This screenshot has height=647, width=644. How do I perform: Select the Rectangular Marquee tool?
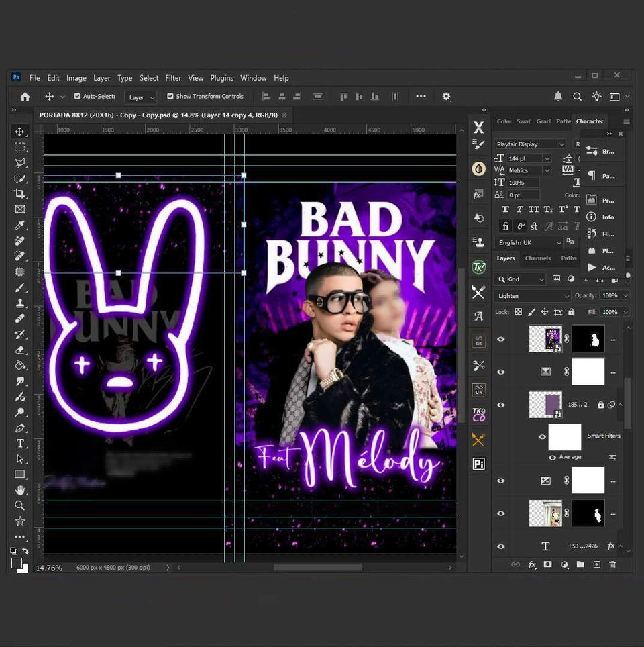[x=19, y=147]
